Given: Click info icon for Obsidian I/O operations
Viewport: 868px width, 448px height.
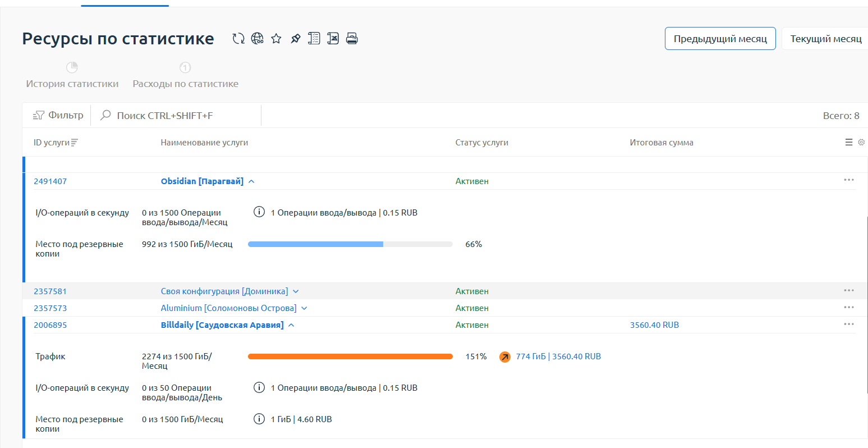Looking at the screenshot, I should point(259,212).
